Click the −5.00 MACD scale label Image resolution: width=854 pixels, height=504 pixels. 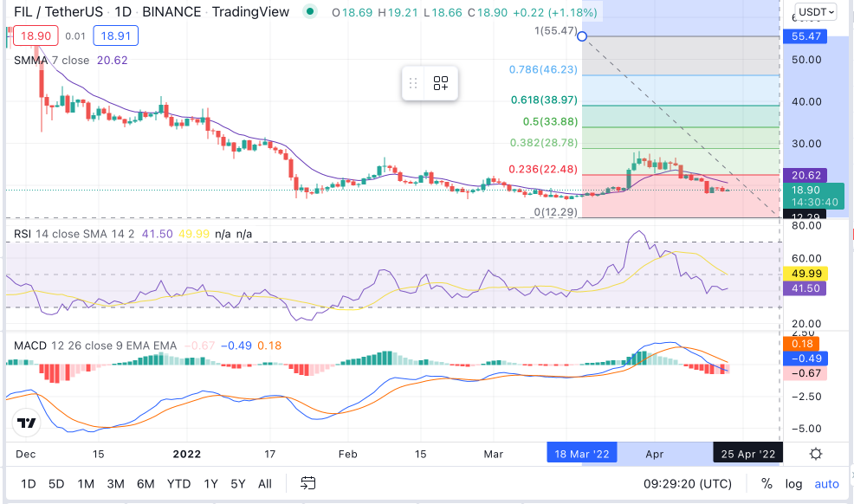click(806, 429)
